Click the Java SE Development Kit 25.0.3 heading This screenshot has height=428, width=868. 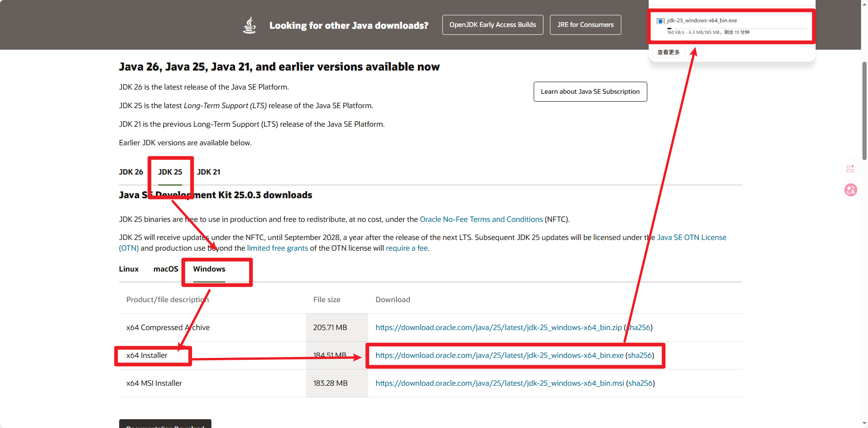pyautogui.click(x=216, y=195)
